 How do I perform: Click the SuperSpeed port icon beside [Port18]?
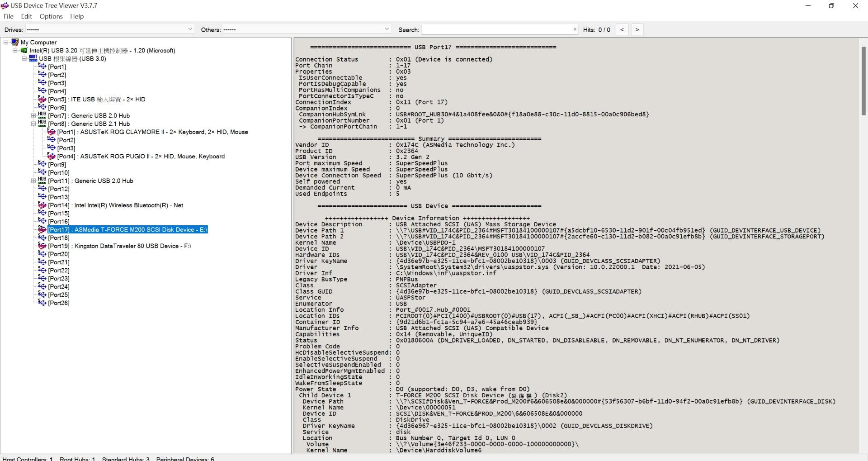(x=42, y=238)
